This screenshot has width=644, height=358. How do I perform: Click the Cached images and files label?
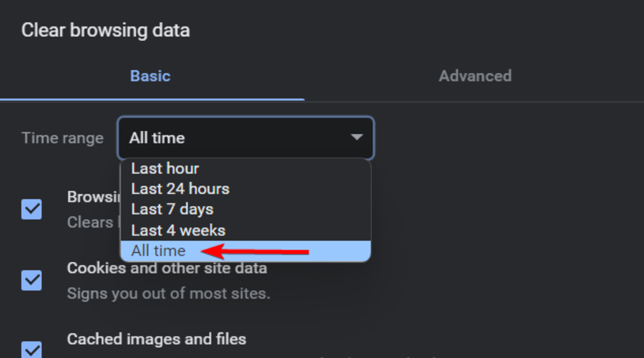tap(156, 339)
